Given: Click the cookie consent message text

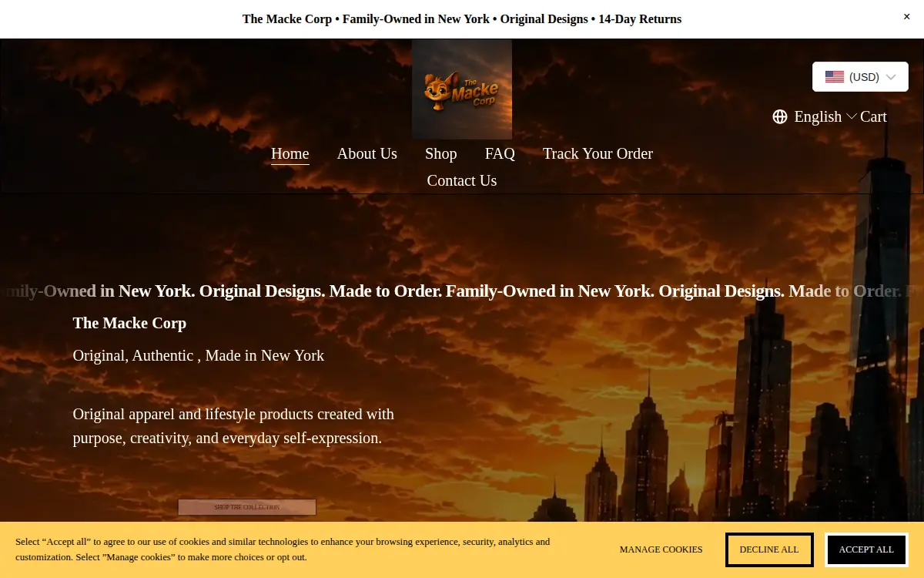Looking at the screenshot, I should [x=283, y=549].
